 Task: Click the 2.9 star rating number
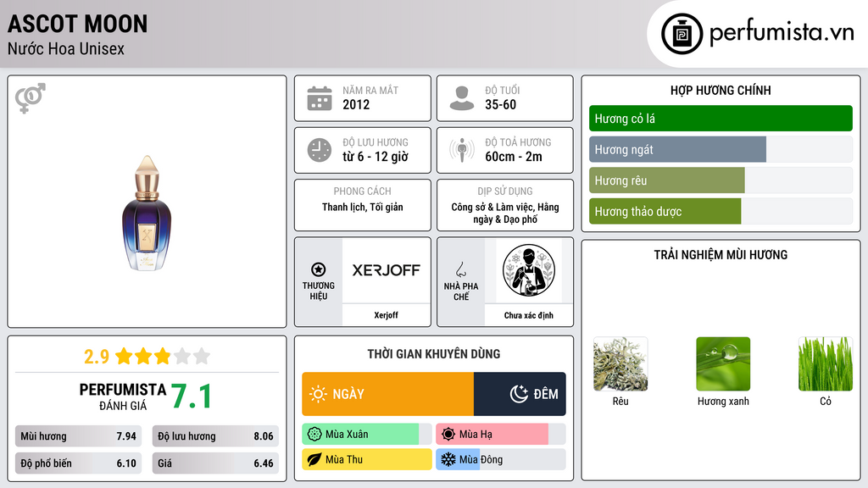[97, 357]
